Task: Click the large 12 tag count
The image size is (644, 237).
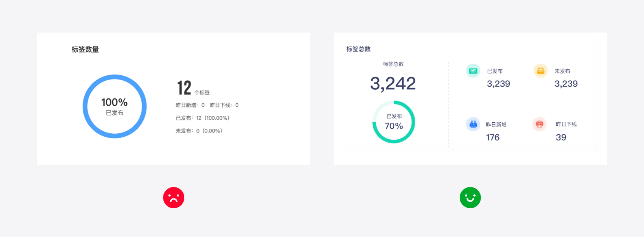Action: 184,88
